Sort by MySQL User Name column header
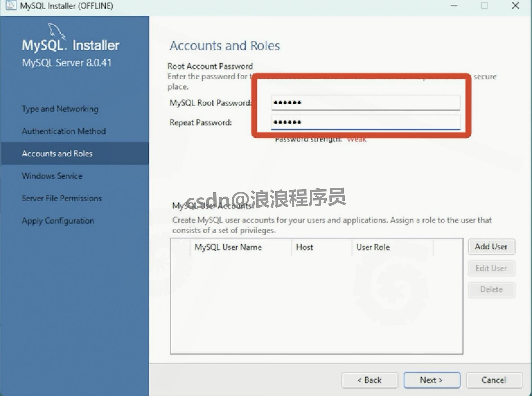The height and width of the screenshot is (396, 532). coord(241,247)
